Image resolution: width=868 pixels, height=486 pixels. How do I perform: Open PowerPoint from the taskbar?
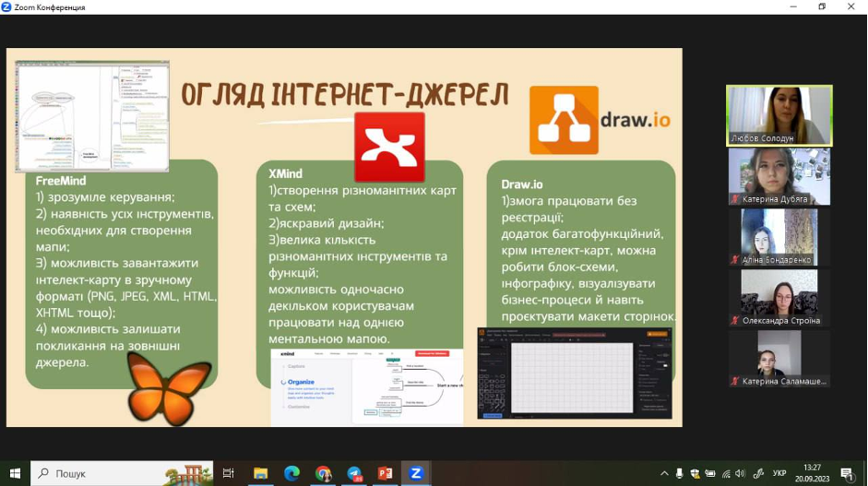click(x=385, y=473)
